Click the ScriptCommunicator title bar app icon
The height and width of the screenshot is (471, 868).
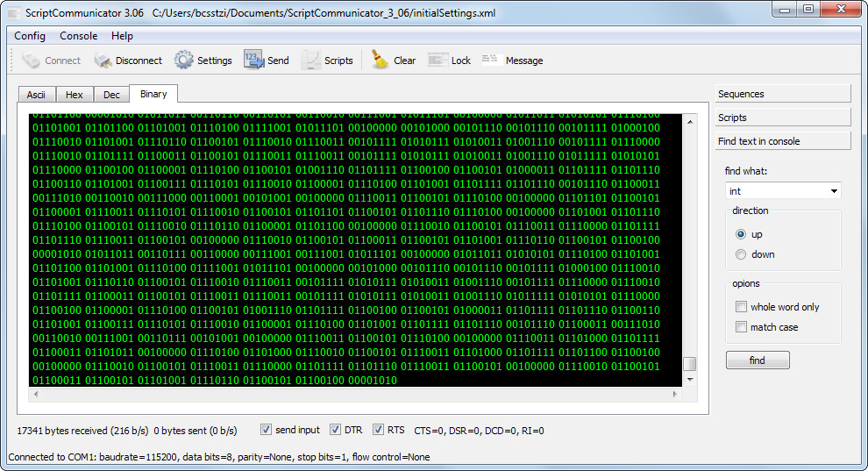click(x=13, y=13)
